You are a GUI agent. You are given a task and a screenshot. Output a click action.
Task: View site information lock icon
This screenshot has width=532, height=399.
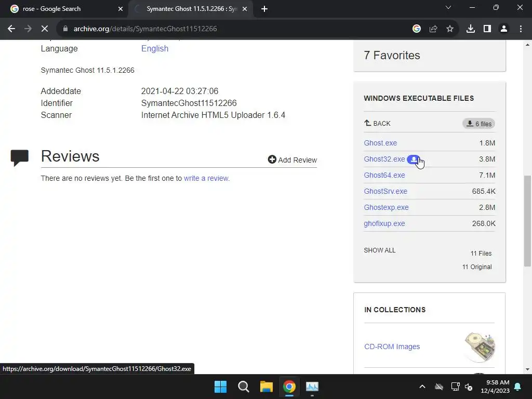65,29
